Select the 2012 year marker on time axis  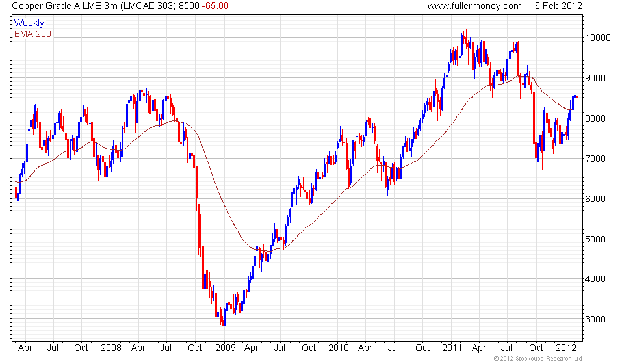pyautogui.click(x=566, y=348)
